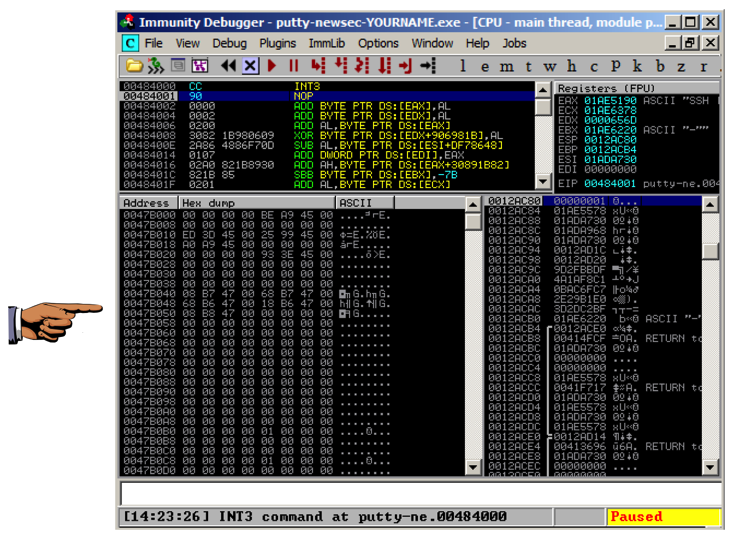Screen dimensions: 732x539
Task: Show references via 'r' button
Action: 704,67
